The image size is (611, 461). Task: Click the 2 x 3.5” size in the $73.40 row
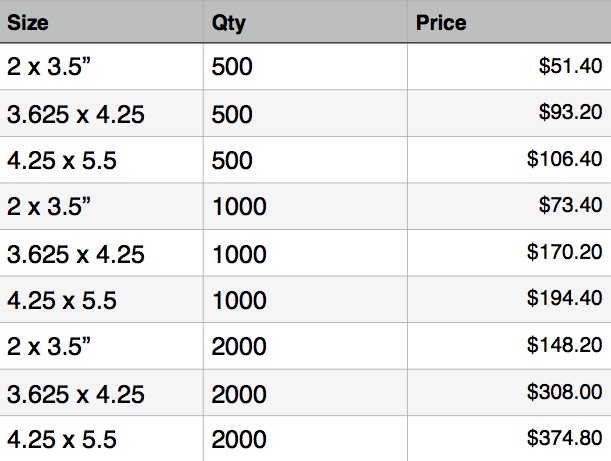pyautogui.click(x=50, y=207)
